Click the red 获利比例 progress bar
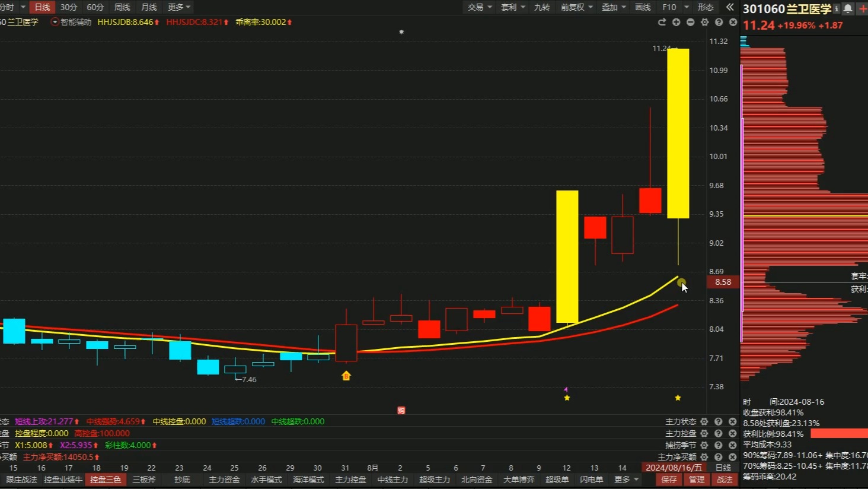The height and width of the screenshot is (489, 868). tap(839, 433)
